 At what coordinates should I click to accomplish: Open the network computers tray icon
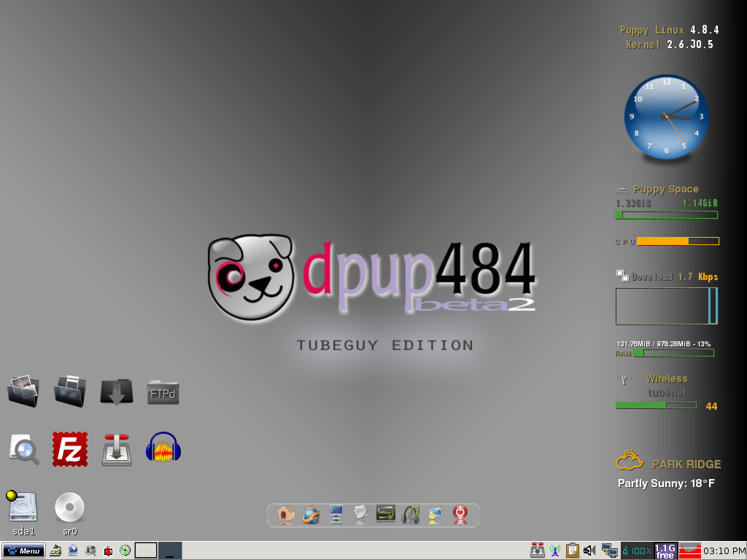[x=608, y=551]
